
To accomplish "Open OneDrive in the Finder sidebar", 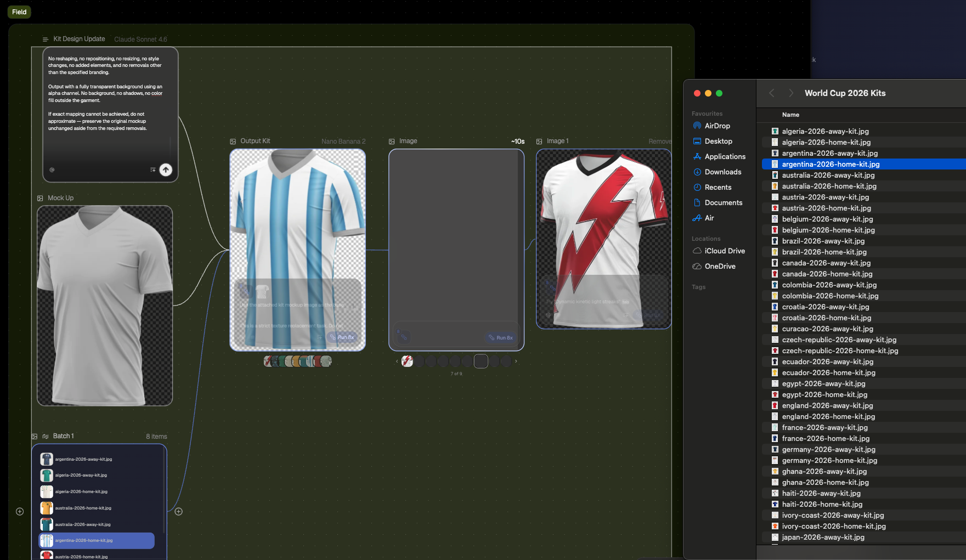I will [x=720, y=267].
